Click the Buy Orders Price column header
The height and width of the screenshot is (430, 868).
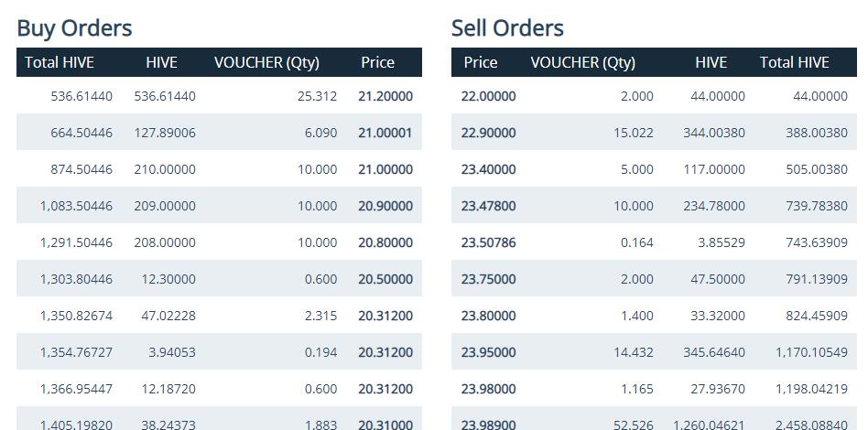pos(377,62)
